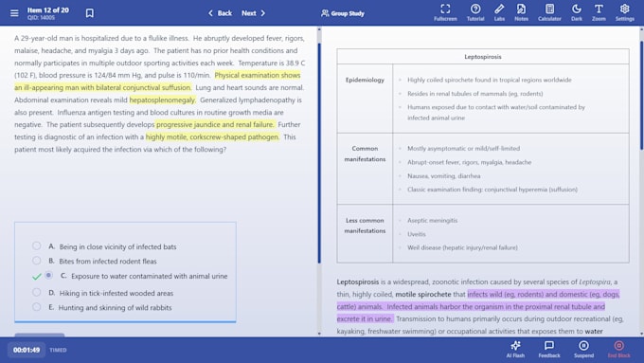The width and height of the screenshot is (644, 363).
Task: Go back to the previous question
Action: 220,13
